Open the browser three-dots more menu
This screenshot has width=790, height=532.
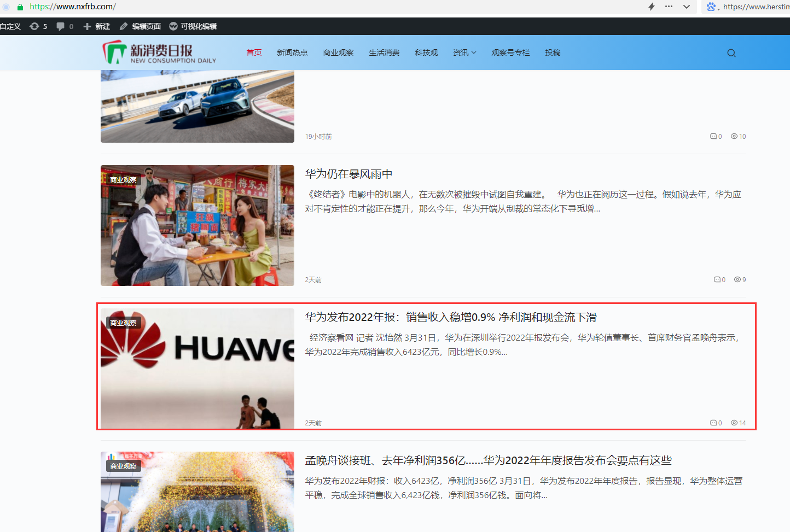coord(669,7)
